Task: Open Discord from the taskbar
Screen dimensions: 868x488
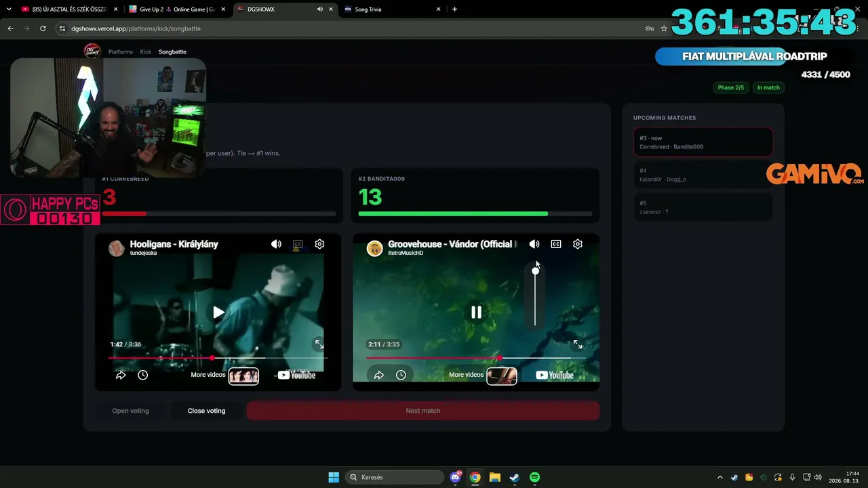Action: coord(456,477)
